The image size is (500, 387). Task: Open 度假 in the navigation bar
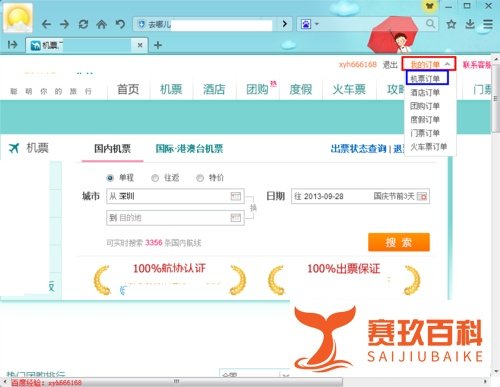click(x=301, y=89)
